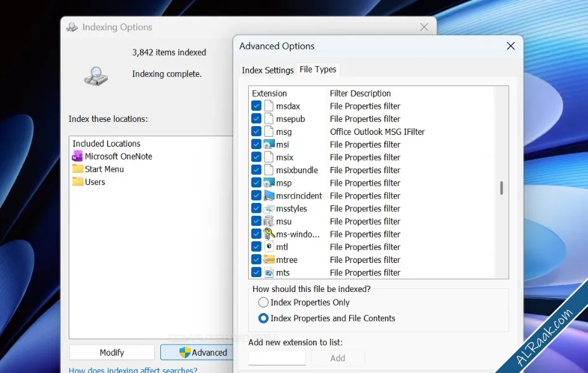The image size is (588, 373).
Task: Uncheck the mtl extension checkbox
Action: click(x=256, y=247)
